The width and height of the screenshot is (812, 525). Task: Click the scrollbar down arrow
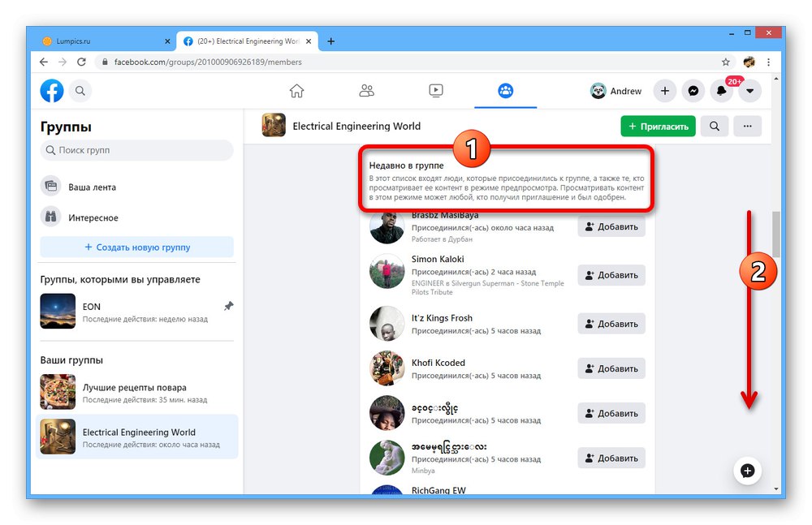[x=775, y=488]
